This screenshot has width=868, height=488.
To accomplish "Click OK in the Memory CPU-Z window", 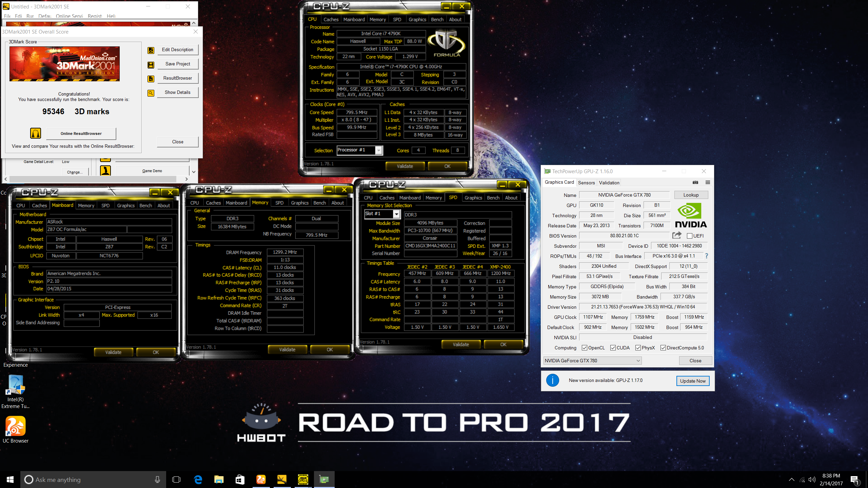I will coord(330,349).
